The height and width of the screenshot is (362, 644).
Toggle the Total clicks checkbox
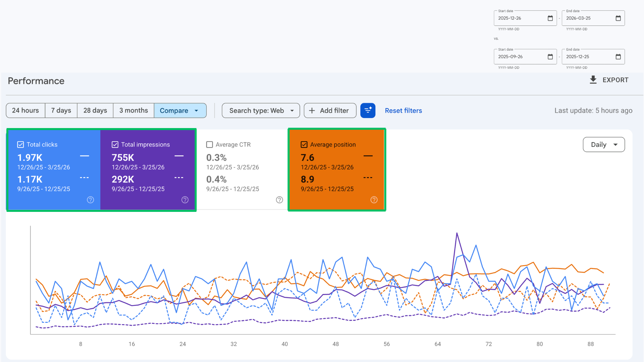click(x=20, y=144)
